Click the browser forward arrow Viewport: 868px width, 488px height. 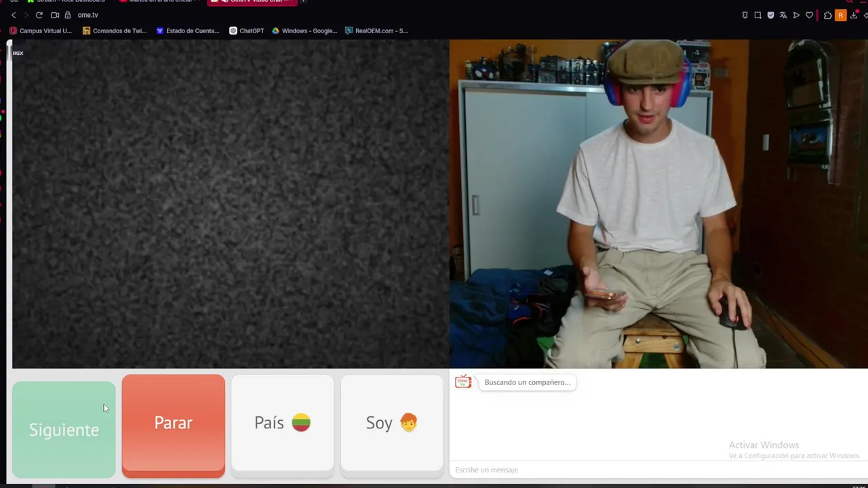[x=26, y=15]
